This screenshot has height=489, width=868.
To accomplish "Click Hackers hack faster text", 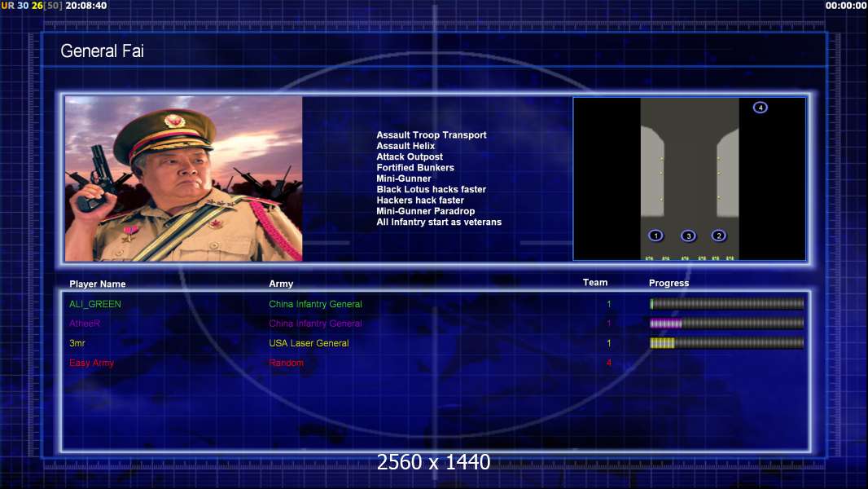I will pyautogui.click(x=420, y=200).
